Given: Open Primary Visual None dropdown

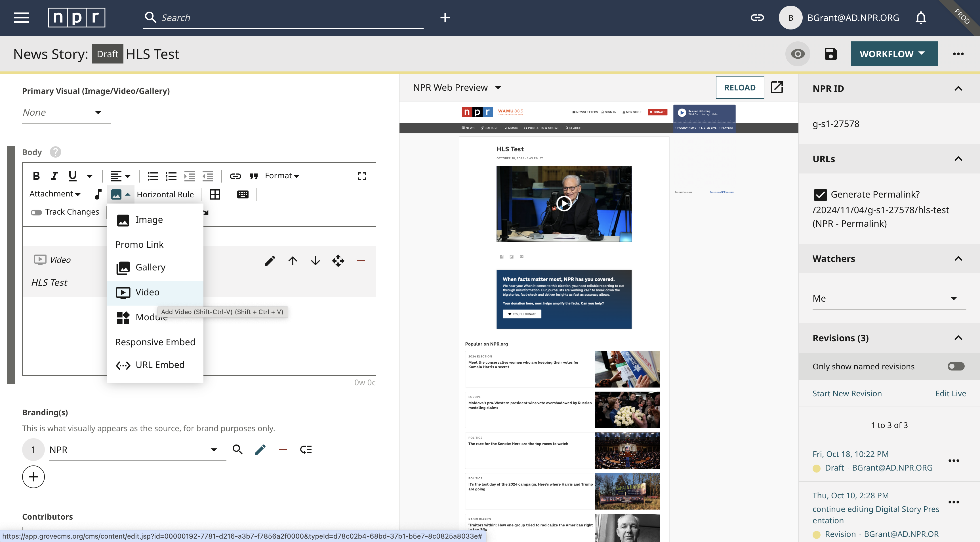Looking at the screenshot, I should pyautogui.click(x=66, y=113).
